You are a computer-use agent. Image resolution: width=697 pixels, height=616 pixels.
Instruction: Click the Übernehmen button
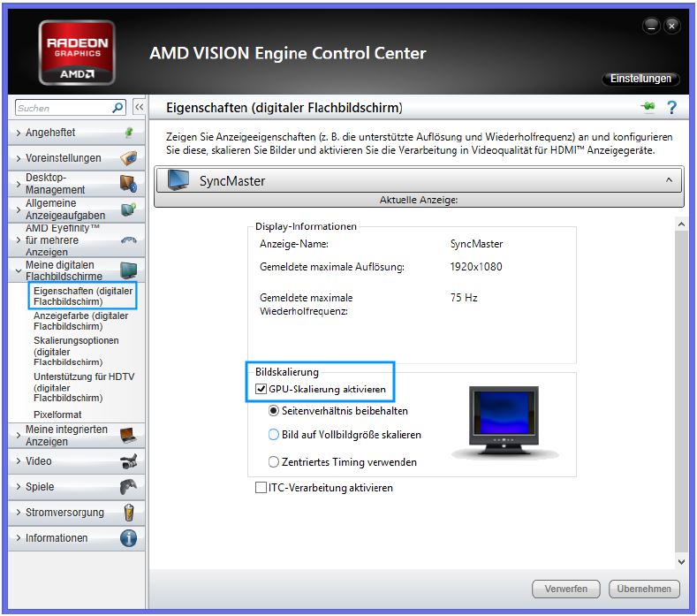coord(644,589)
